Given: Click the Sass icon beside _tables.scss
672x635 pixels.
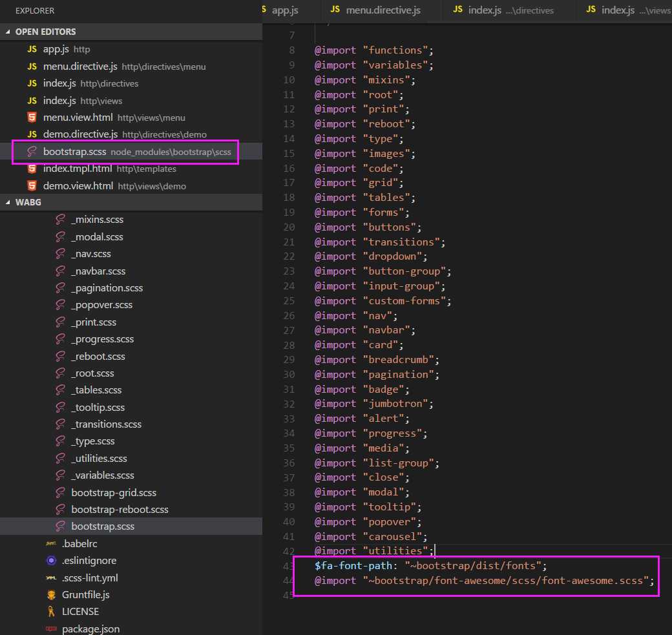Looking at the screenshot, I should [61, 390].
